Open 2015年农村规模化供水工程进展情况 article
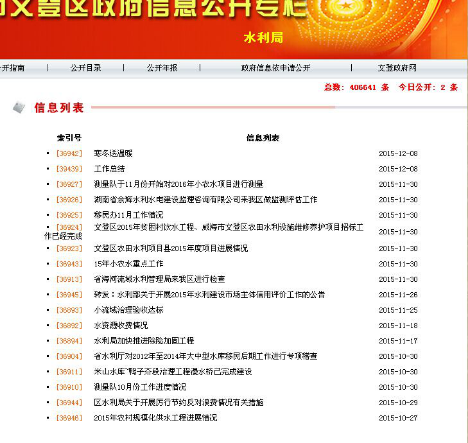This screenshot has width=468, height=443. [155, 418]
